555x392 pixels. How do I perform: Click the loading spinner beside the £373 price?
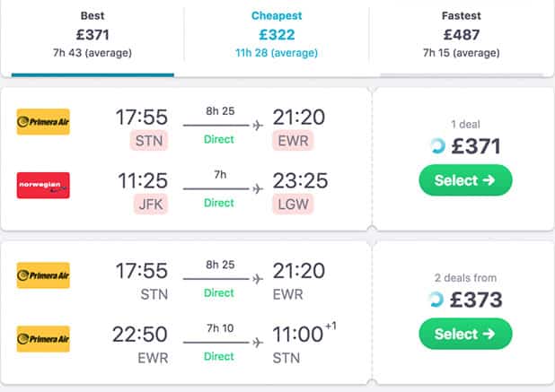coord(437,301)
